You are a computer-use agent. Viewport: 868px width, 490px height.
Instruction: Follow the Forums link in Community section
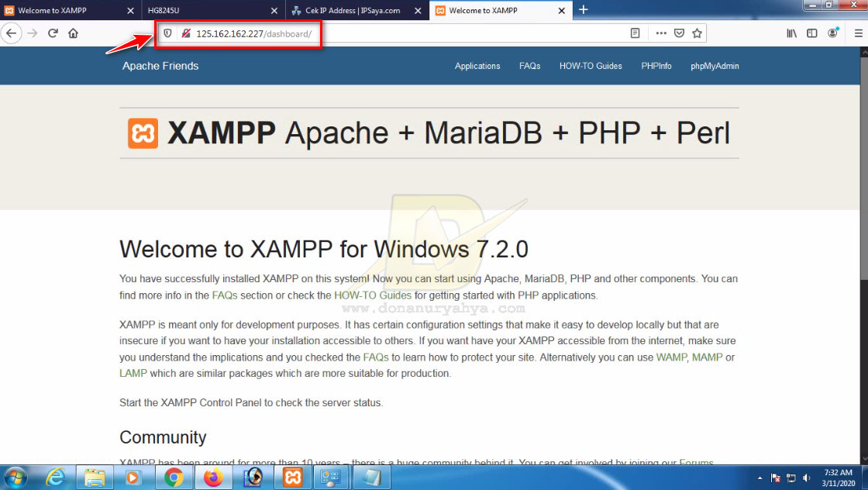697,462
